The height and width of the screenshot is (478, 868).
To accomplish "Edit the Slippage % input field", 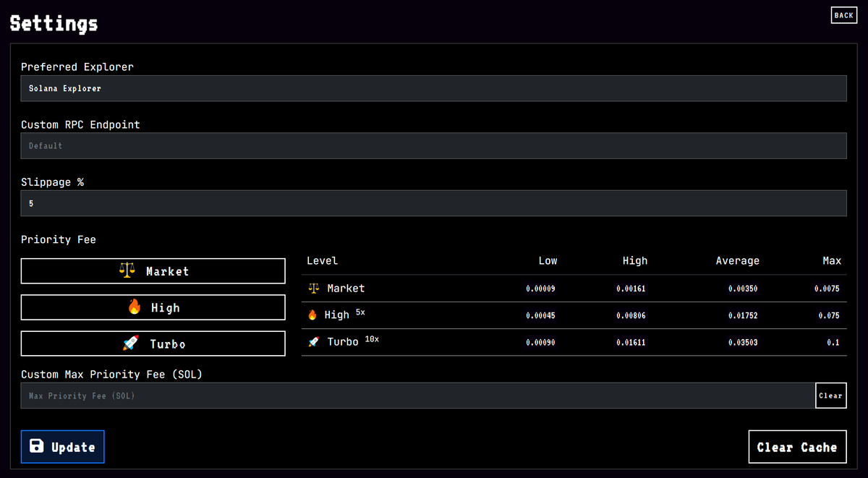I will click(433, 203).
